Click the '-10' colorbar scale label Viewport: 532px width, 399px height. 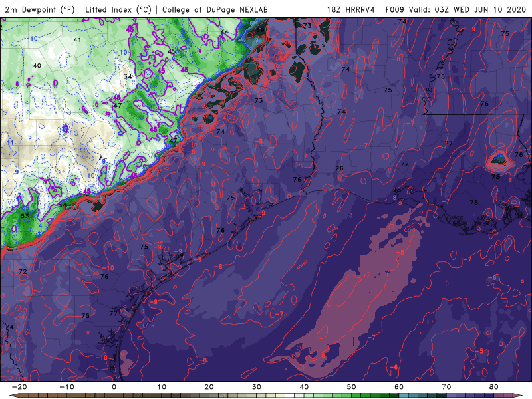[x=66, y=387]
